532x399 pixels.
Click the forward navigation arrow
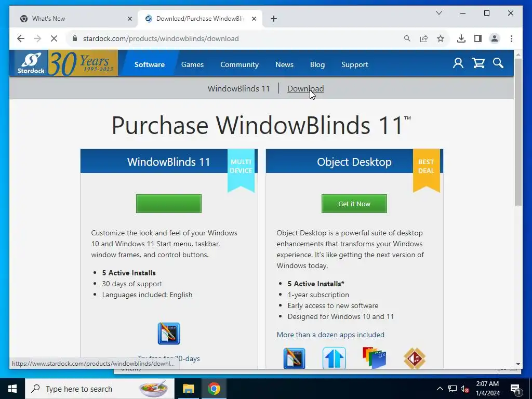[37, 38]
